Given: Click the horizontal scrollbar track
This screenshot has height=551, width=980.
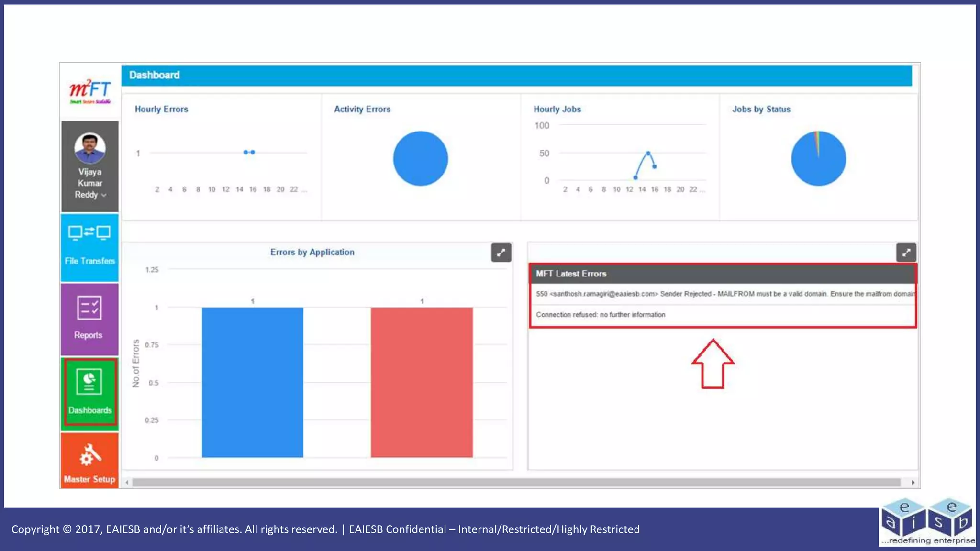Looking at the screenshot, I should [x=517, y=483].
